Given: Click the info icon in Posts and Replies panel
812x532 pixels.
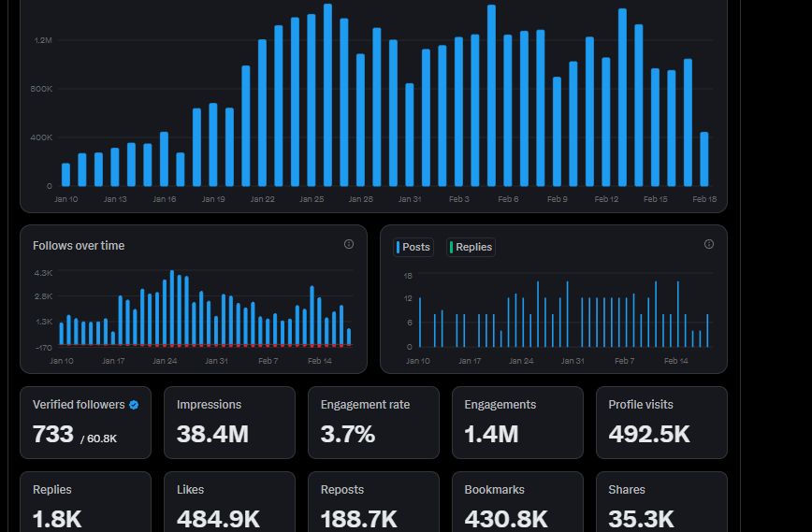Looking at the screenshot, I should 708,244.
